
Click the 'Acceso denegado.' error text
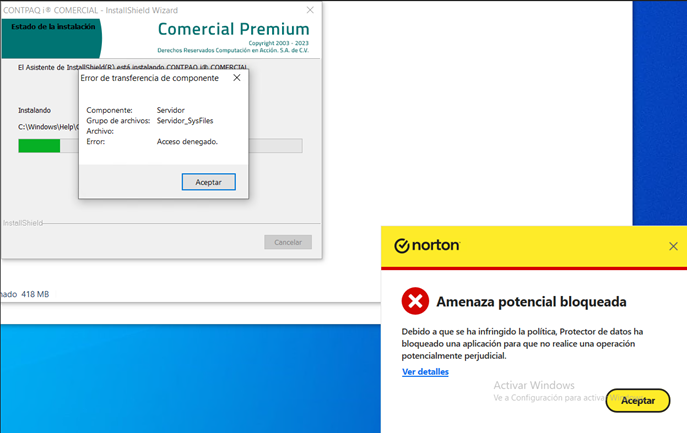click(187, 142)
